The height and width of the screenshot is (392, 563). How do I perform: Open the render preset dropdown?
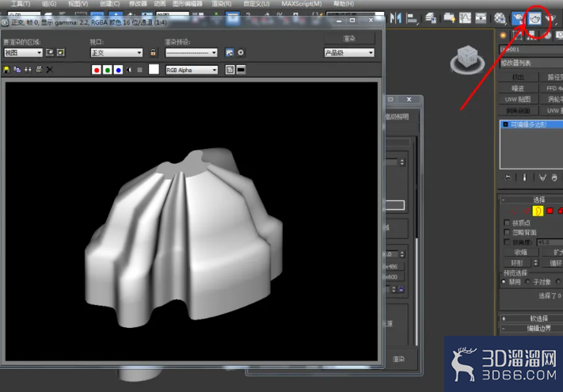tap(192, 53)
